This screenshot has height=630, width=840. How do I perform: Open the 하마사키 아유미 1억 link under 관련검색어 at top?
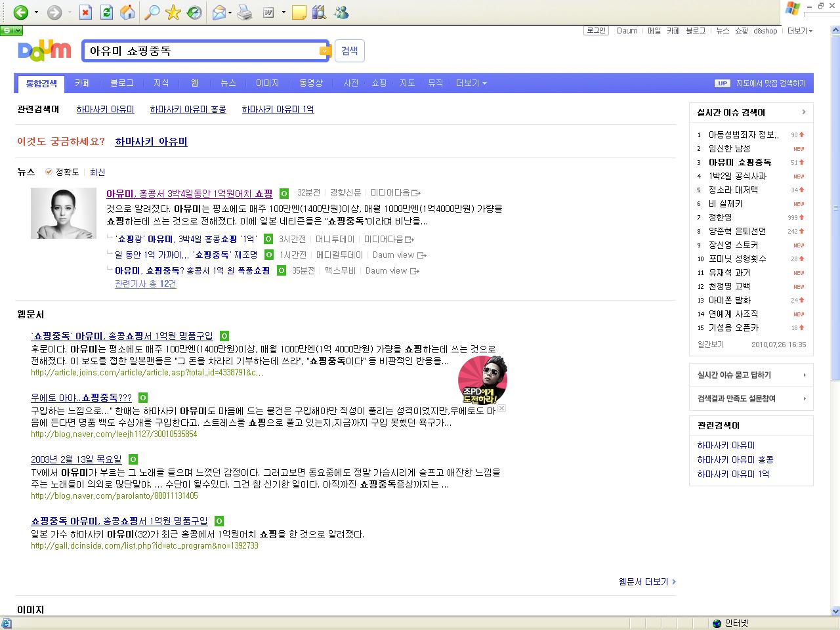coord(278,110)
